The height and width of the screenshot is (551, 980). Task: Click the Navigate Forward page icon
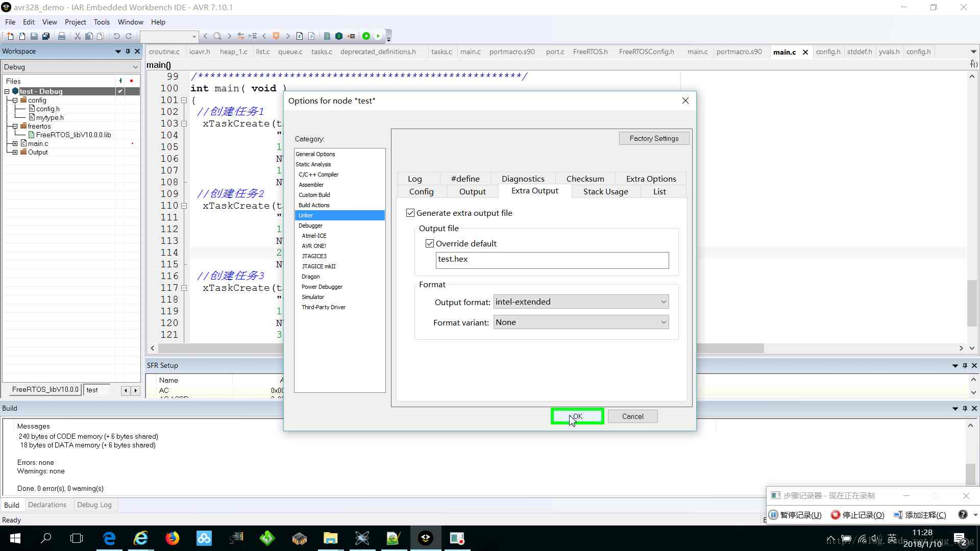click(311, 36)
